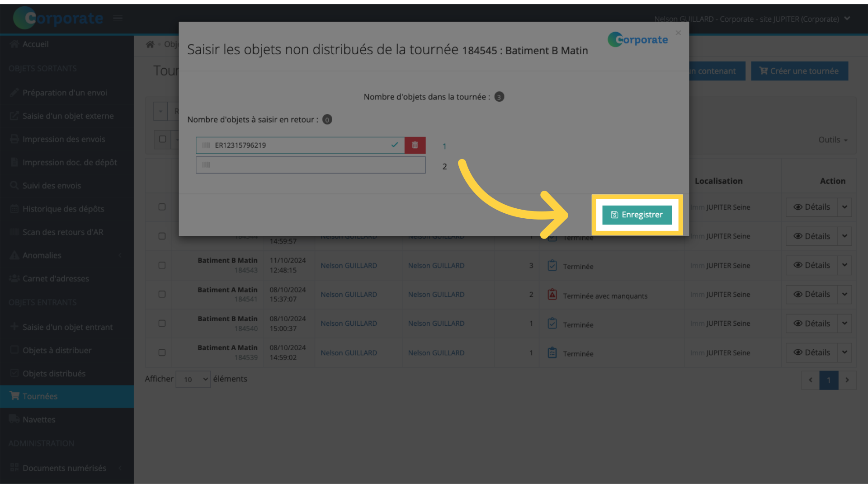This screenshot has width=868, height=488.
Task: Expand the Anomalies menu
Action: coord(67,255)
